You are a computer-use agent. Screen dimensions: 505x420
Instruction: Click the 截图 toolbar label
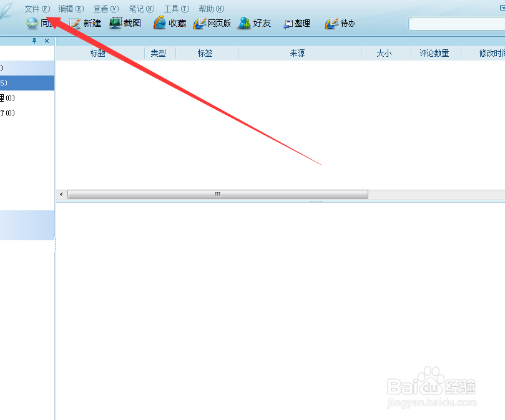(132, 23)
